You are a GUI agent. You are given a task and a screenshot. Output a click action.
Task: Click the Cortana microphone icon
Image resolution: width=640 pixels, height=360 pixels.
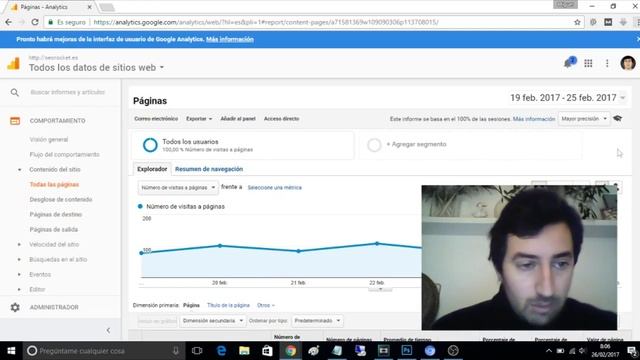point(176,351)
